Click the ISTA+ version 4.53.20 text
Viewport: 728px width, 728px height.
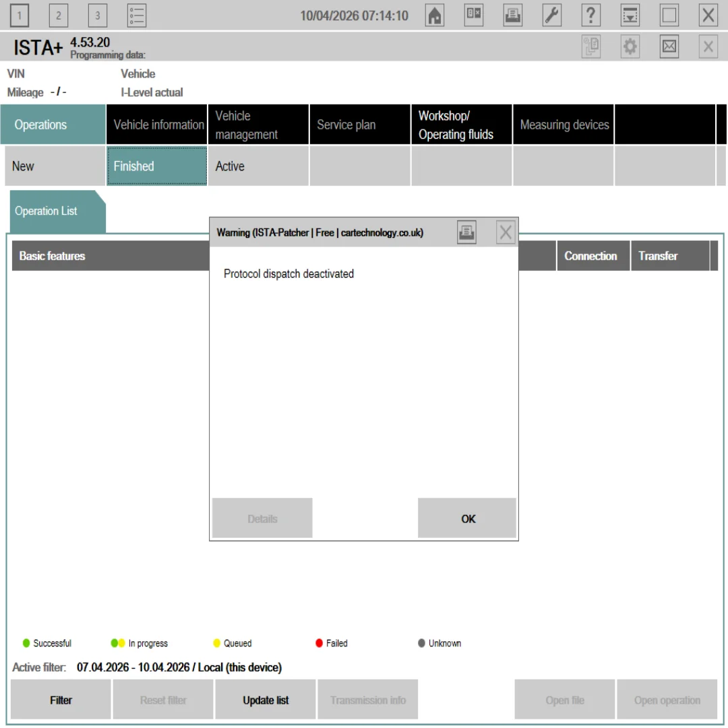[90, 42]
